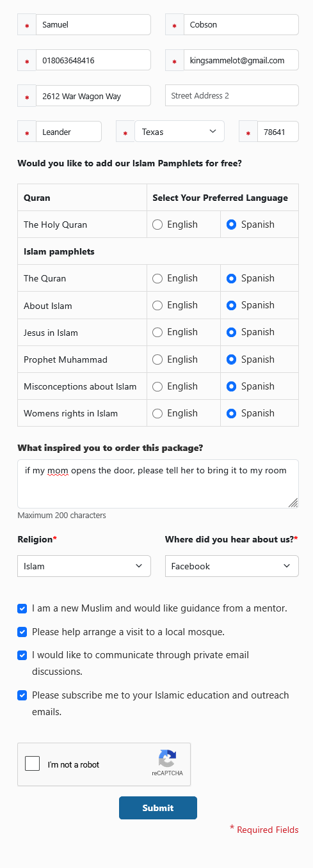Open the Religion dropdown showing Islam
The height and width of the screenshot is (868, 313).
pos(84,566)
